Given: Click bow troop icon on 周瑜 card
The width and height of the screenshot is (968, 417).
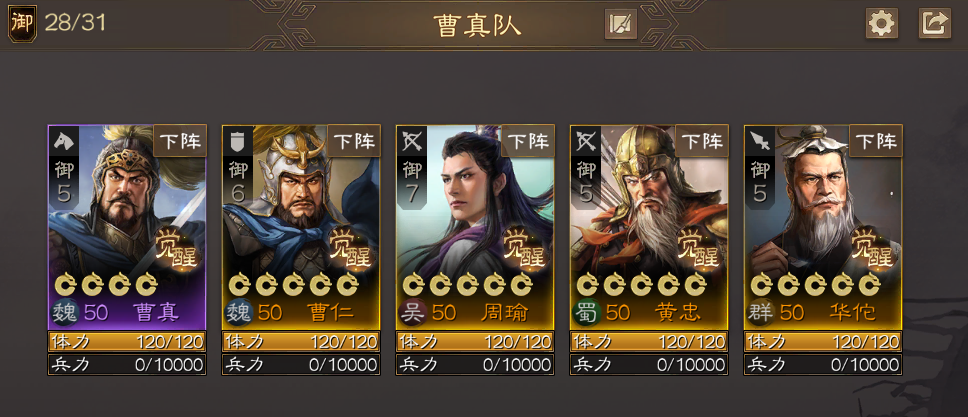Looking at the screenshot, I should pyautogui.click(x=412, y=141).
